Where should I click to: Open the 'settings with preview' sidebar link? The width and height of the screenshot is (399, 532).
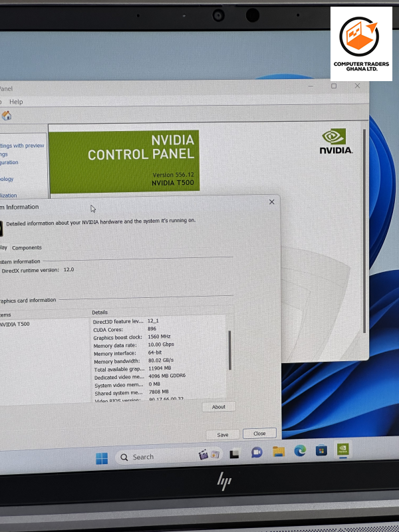(22, 146)
